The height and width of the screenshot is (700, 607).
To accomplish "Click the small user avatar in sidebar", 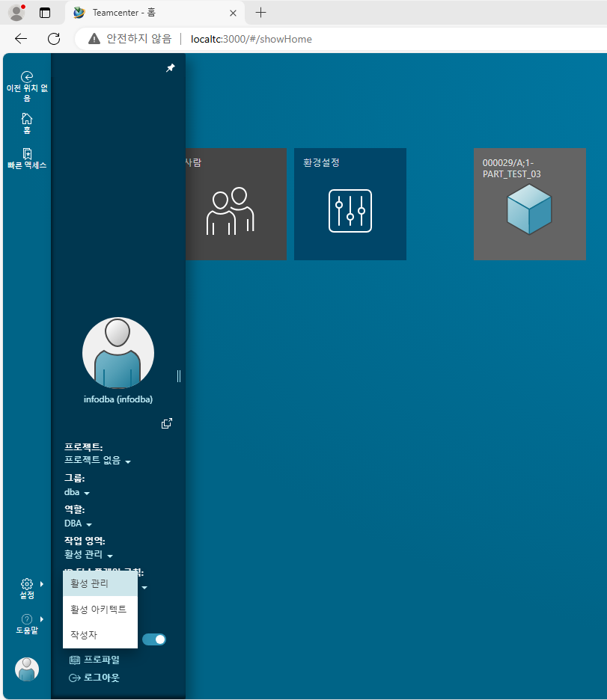I will (27, 669).
